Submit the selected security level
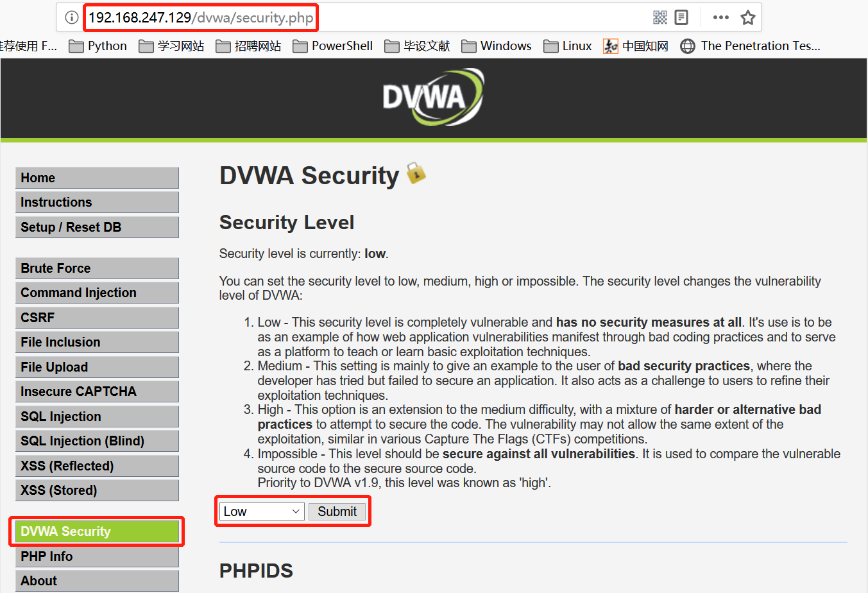 coord(337,511)
